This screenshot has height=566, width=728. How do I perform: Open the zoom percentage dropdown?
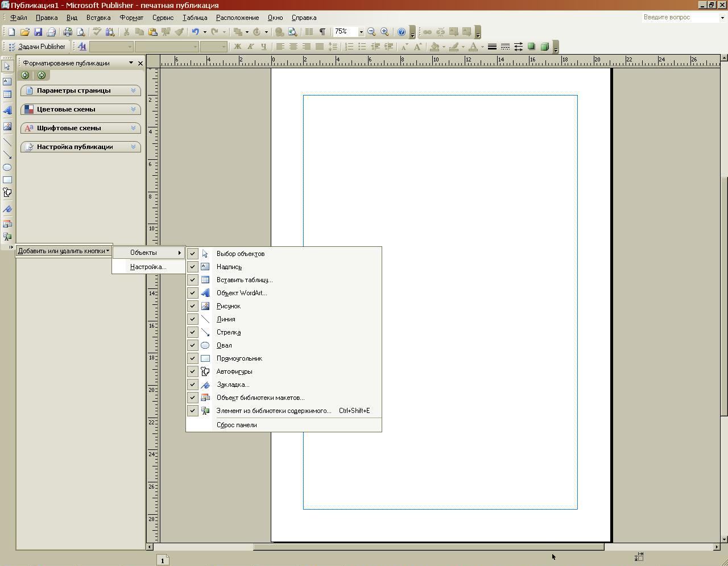[x=361, y=32]
